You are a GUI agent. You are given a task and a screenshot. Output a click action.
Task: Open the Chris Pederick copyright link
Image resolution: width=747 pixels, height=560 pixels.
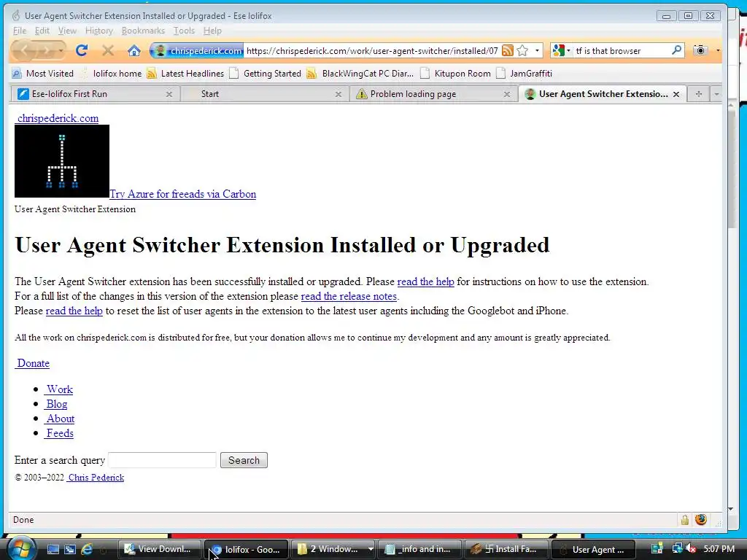coord(96,478)
